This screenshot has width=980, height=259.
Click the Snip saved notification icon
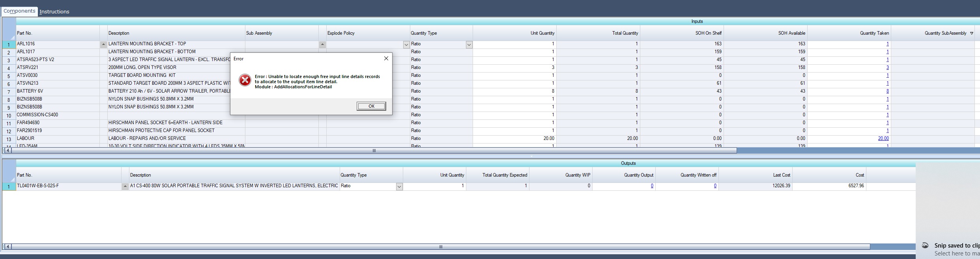coord(925,245)
